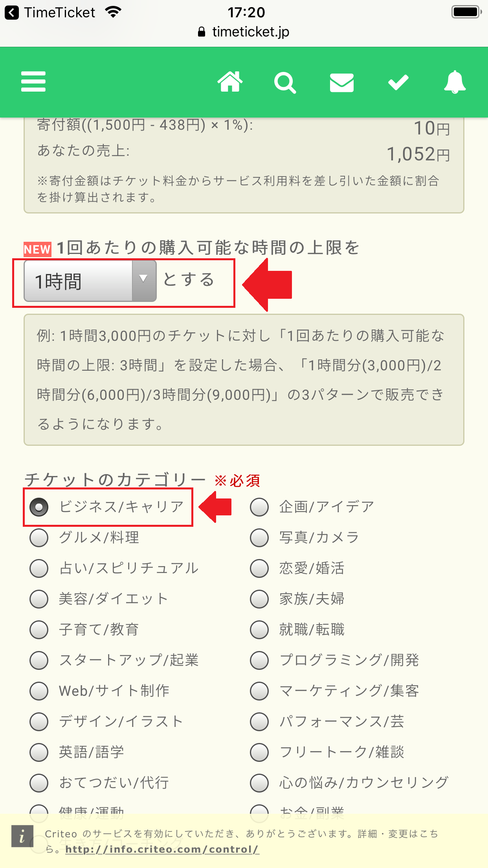The width and height of the screenshot is (488, 868).
Task: Select the ビジネス/キャリア category
Action: pyautogui.click(x=39, y=507)
